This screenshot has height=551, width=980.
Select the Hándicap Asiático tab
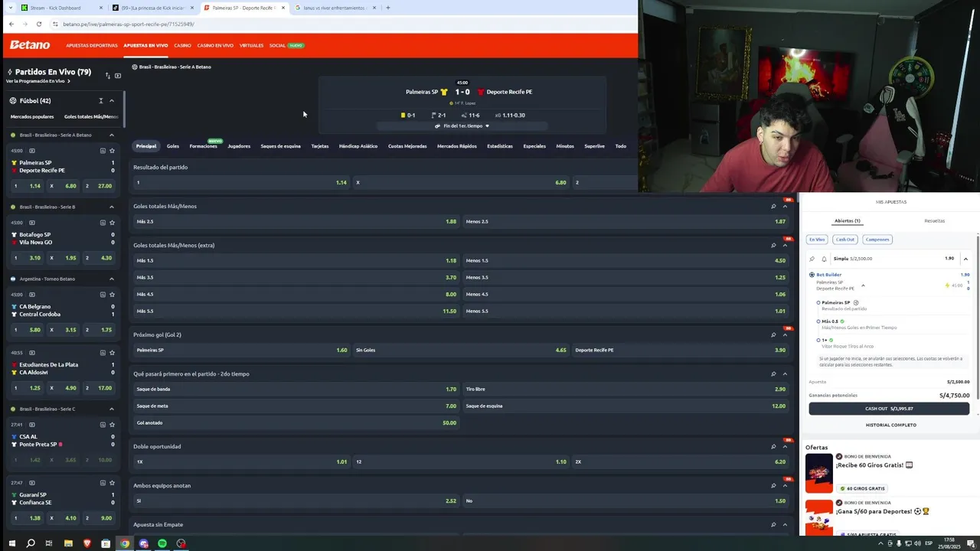[358, 146]
